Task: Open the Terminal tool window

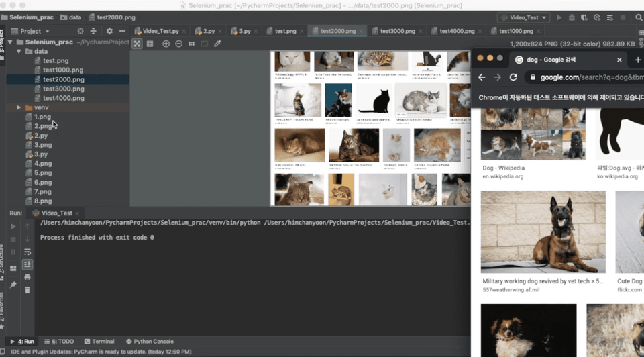Action: [99, 342]
